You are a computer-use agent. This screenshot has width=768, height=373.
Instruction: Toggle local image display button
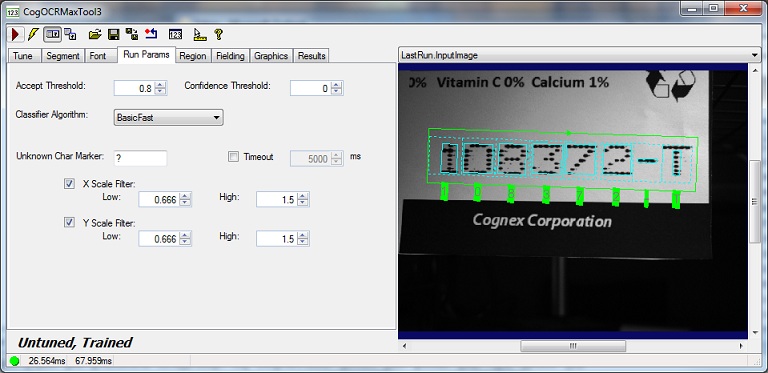[52, 34]
